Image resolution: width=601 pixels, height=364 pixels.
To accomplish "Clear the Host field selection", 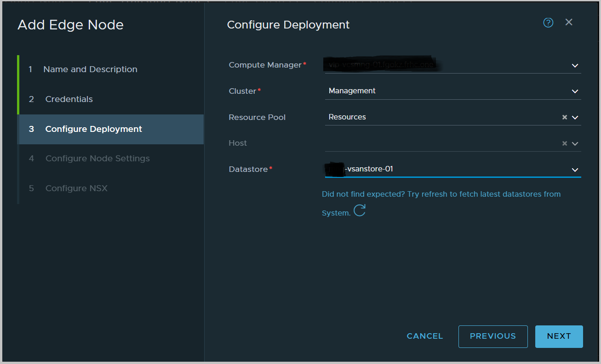I will 565,143.
